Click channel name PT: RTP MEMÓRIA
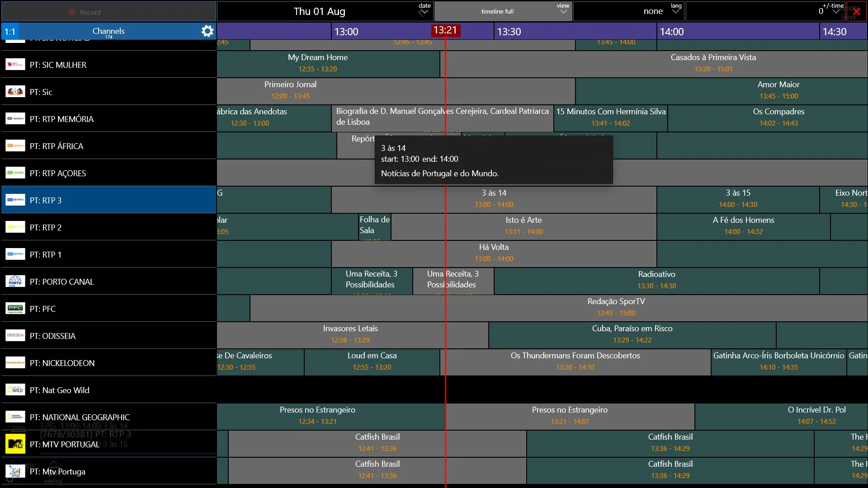 [x=61, y=119]
